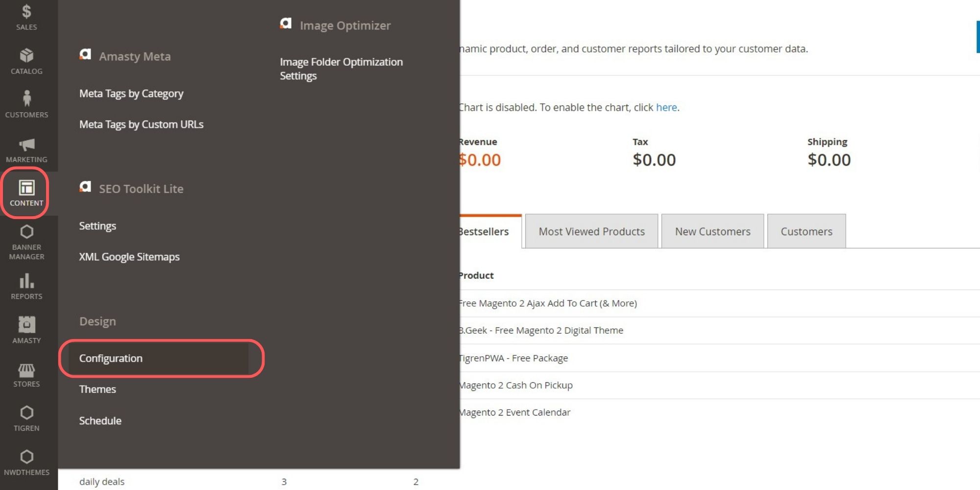980x490 pixels.
Task: Open the Catalog sidebar menu
Action: coord(26,61)
